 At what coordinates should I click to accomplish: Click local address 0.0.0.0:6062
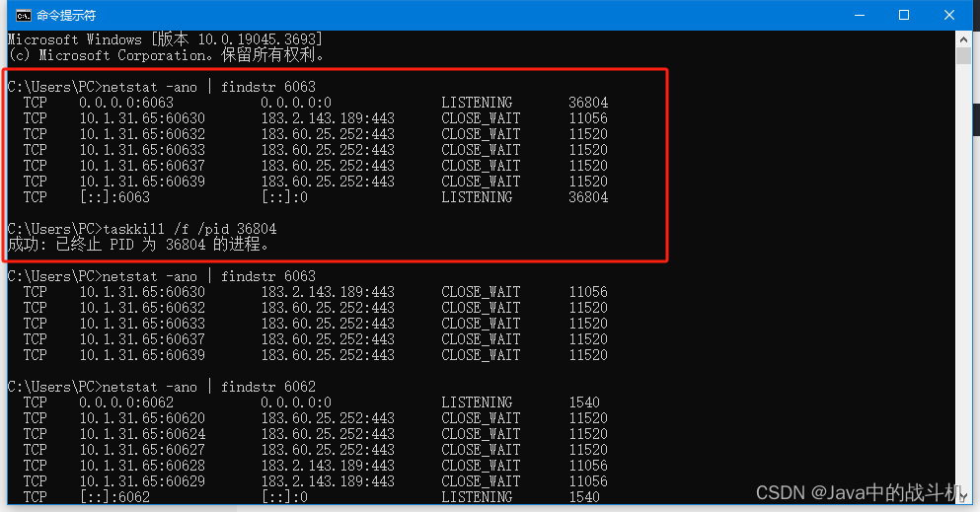coord(126,402)
